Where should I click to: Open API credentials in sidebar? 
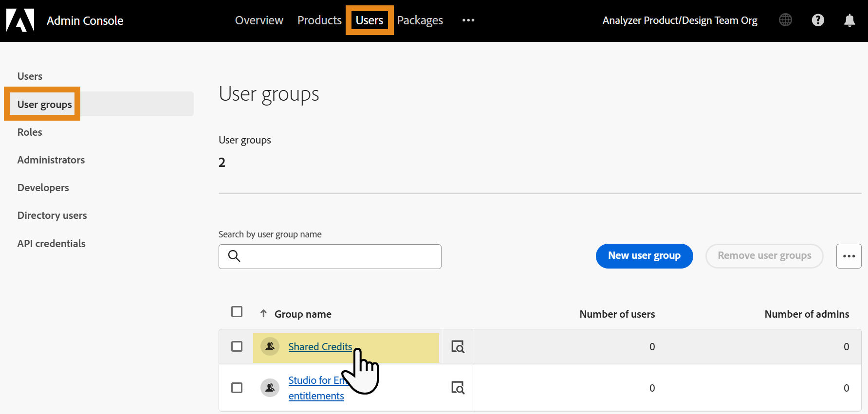[x=52, y=243]
